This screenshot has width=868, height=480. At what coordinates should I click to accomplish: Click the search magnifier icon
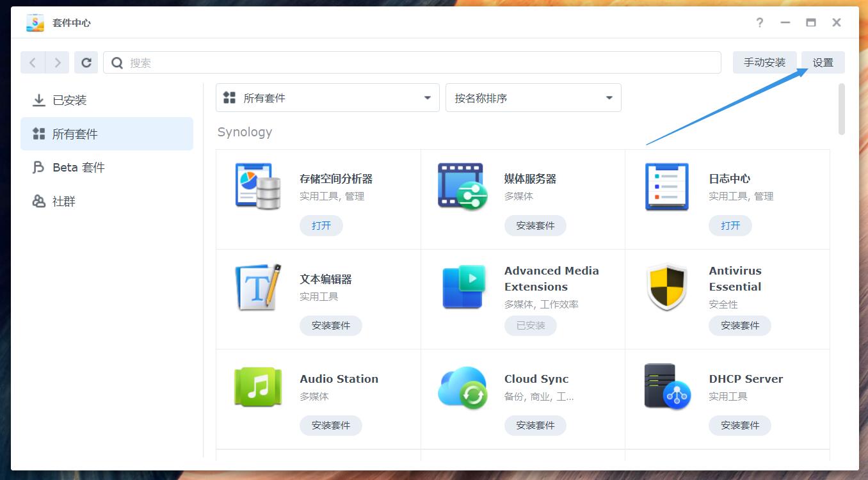117,63
